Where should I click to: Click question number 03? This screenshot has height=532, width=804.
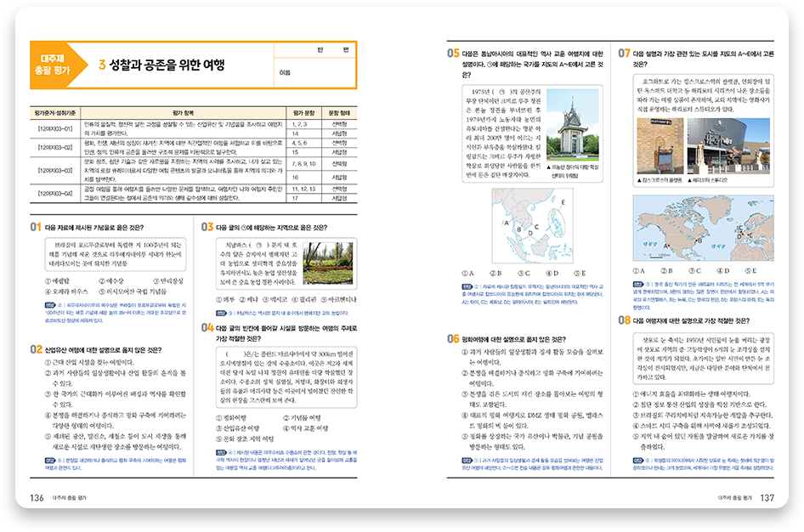(207, 227)
